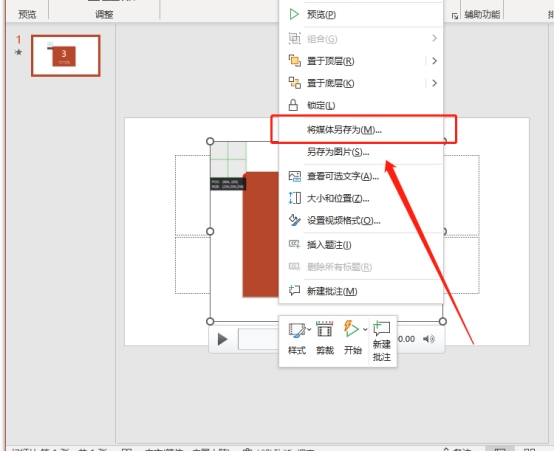Expand Bring to Front submenu arrow
Image resolution: width=554 pixels, height=451 pixels.
click(435, 61)
